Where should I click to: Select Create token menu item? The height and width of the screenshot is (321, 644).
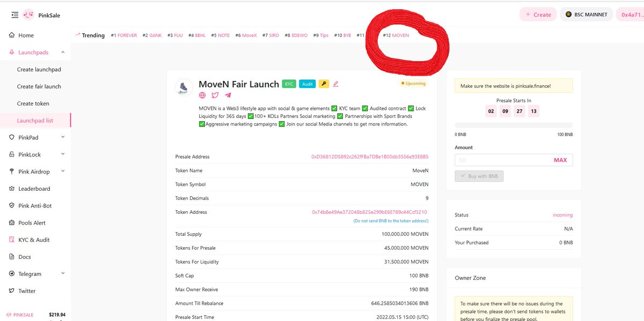click(x=33, y=103)
